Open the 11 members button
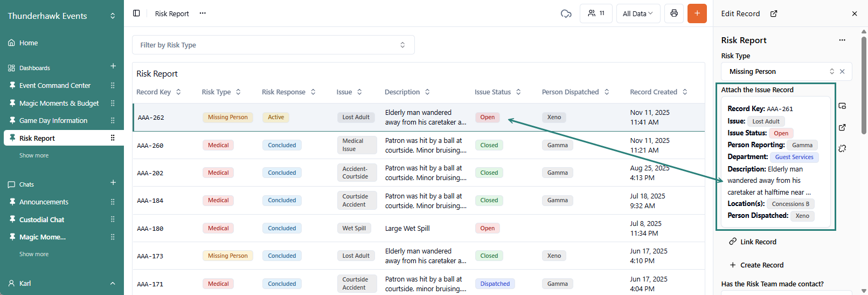The width and height of the screenshot is (868, 295). pyautogui.click(x=595, y=13)
